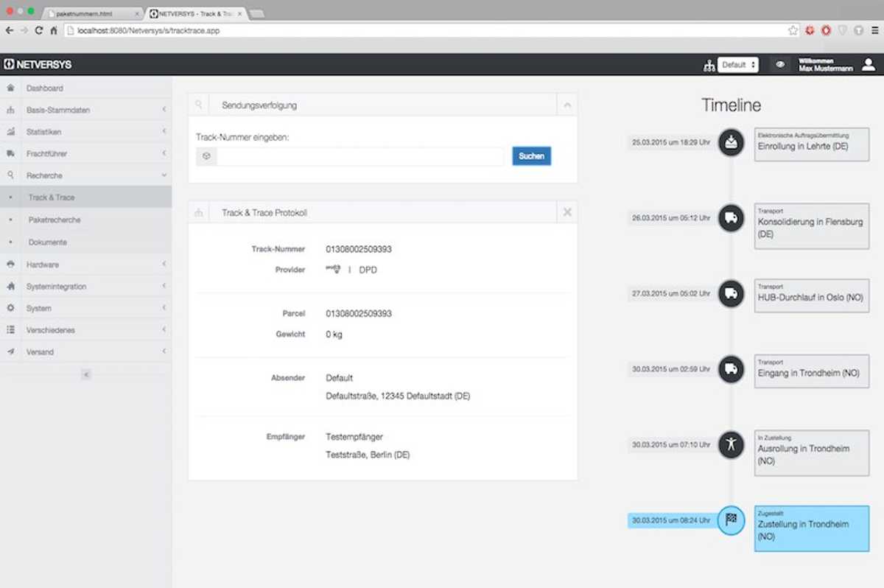Screen dimensions: 884x588
Task: Open the Paketrecherche sidebar entry
Action: pos(55,220)
